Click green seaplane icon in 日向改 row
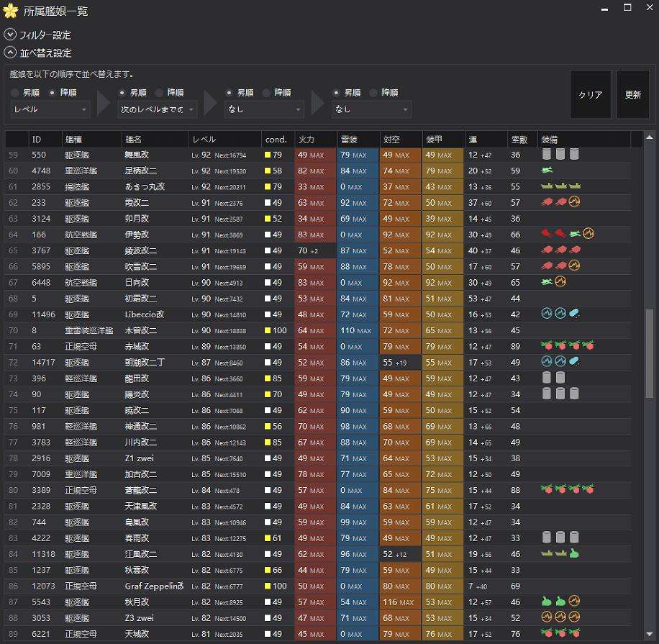This screenshot has width=659, height=644. 547,281
